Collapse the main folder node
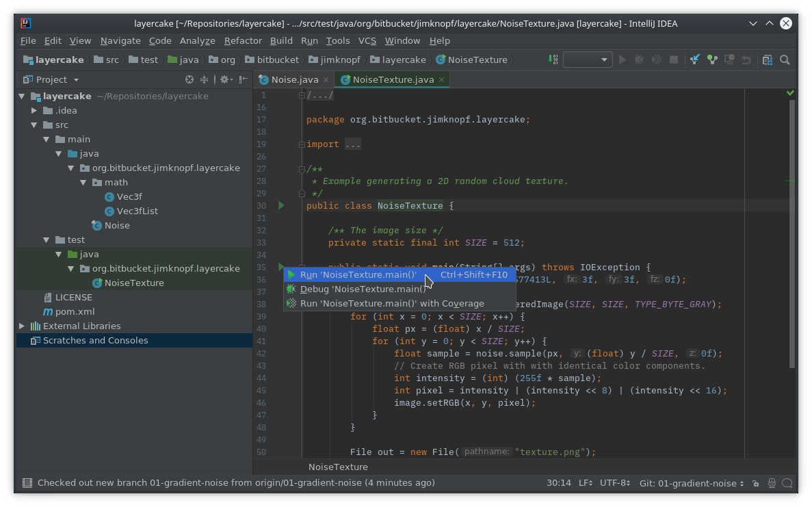The height and width of the screenshot is (507, 812). [47, 140]
